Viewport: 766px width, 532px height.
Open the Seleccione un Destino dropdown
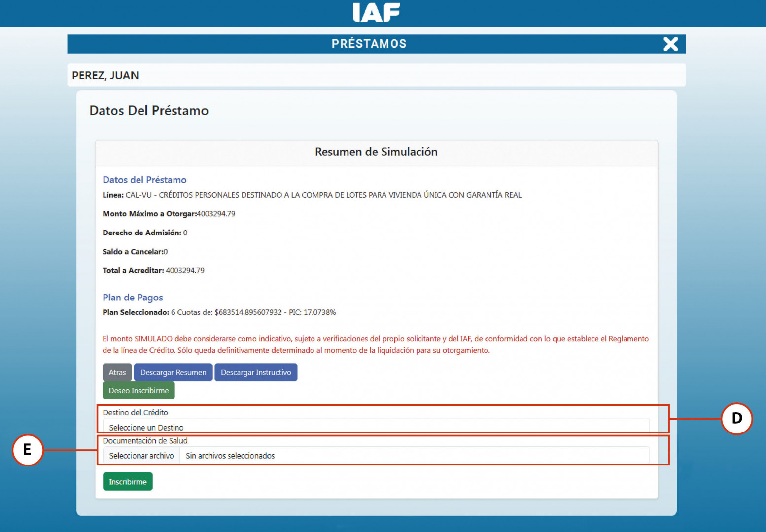pos(376,427)
